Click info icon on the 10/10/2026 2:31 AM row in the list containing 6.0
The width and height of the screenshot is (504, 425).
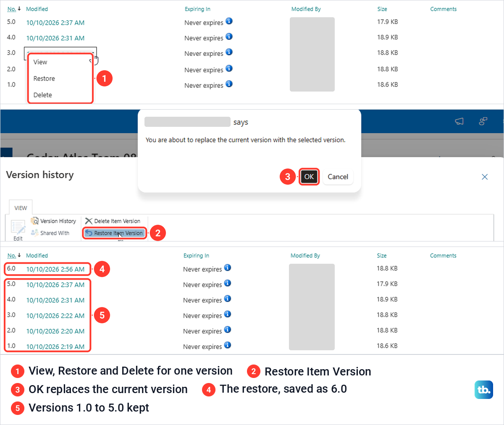click(228, 299)
